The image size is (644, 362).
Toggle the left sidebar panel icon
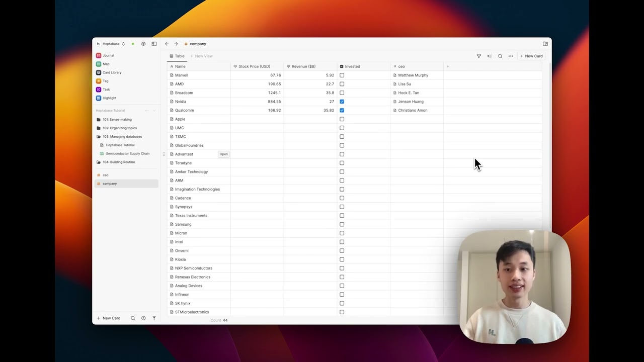pos(154,44)
